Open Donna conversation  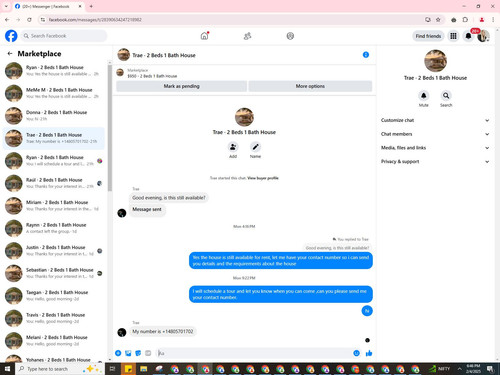pyautogui.click(x=53, y=116)
